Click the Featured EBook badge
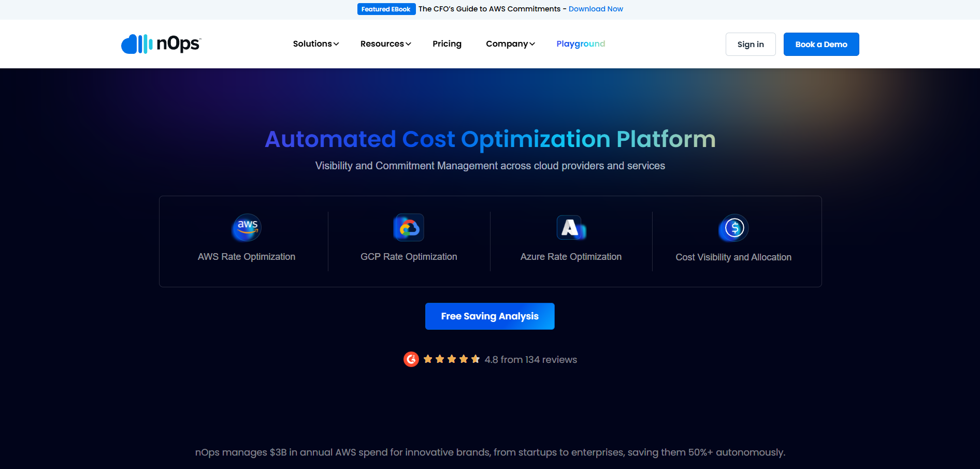The width and height of the screenshot is (980, 469). point(386,9)
